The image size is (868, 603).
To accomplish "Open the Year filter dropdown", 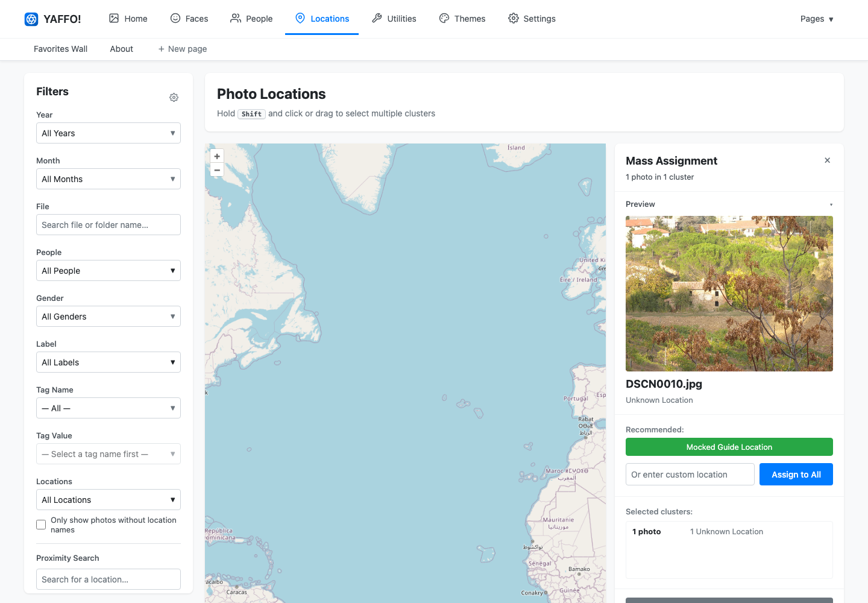I will [x=108, y=133].
